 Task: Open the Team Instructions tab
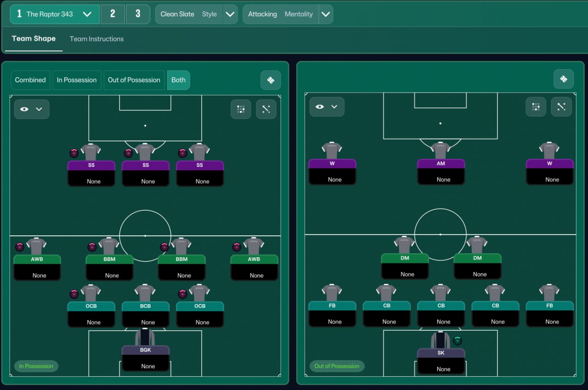[x=96, y=39]
